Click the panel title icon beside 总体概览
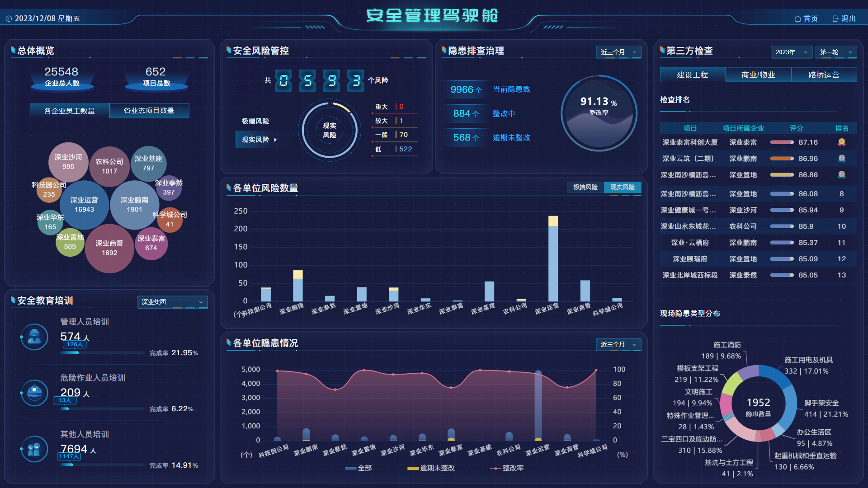868x488 pixels. pos(14,51)
